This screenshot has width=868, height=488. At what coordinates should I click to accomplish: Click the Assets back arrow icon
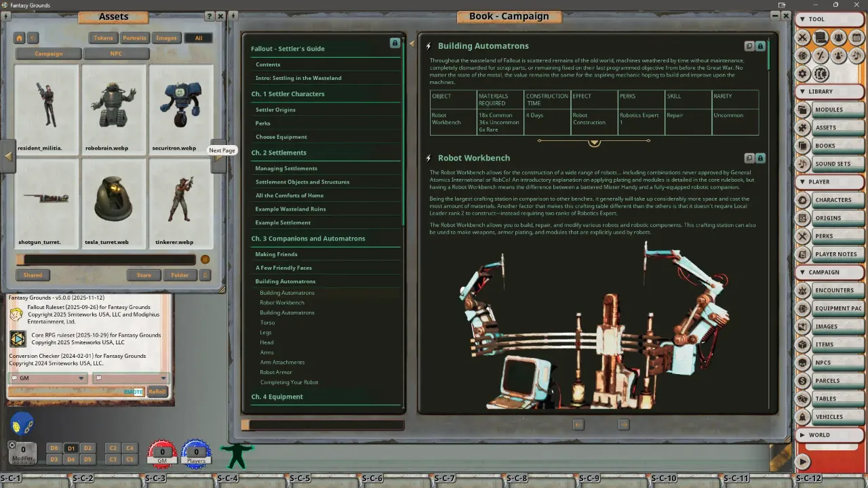[33, 38]
